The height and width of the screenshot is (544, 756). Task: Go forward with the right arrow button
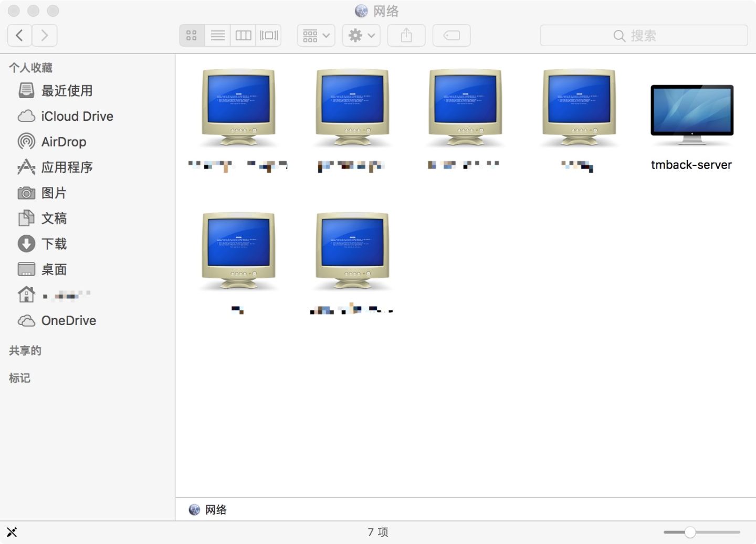pos(45,35)
